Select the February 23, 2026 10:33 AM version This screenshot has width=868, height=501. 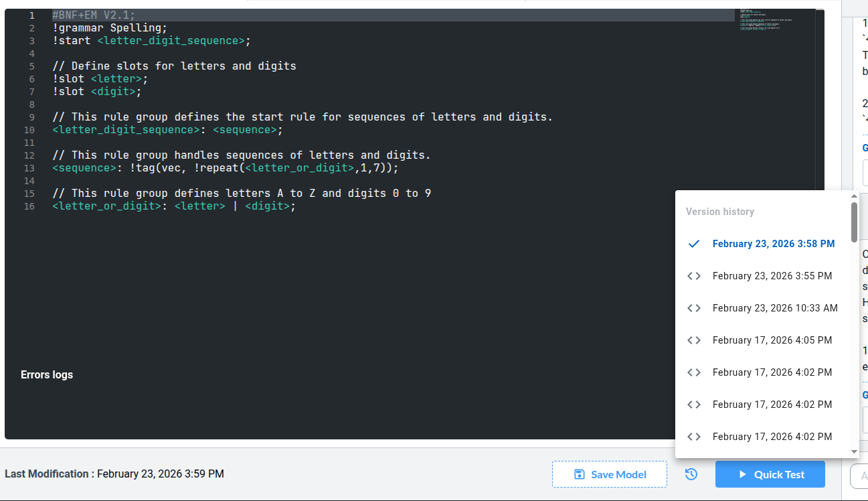774,308
